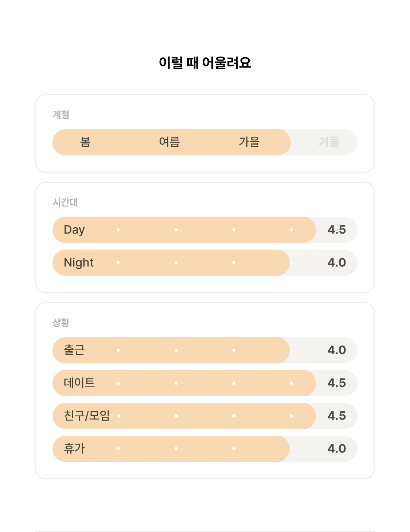This screenshot has height=532, width=410.
Task: Click the Night score value 4.0
Action: click(x=337, y=263)
